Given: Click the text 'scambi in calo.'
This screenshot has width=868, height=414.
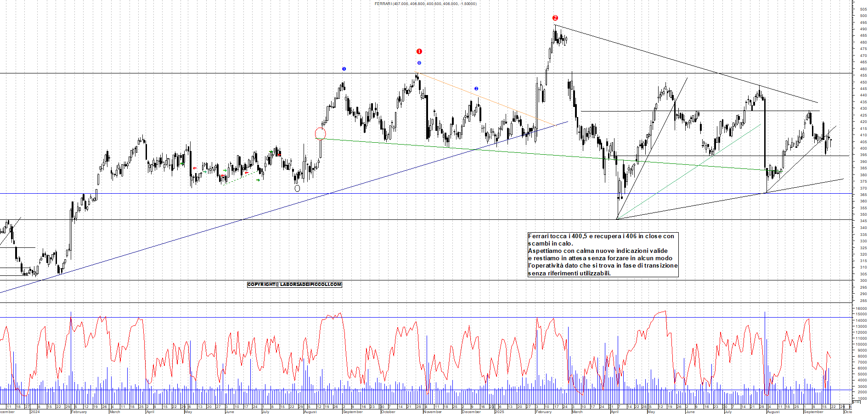Looking at the screenshot, I should pos(551,244).
